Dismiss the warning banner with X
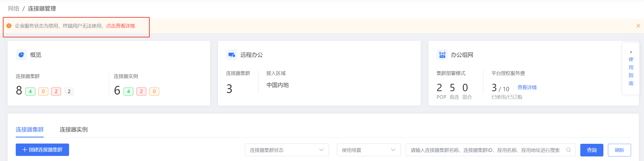 638,26
